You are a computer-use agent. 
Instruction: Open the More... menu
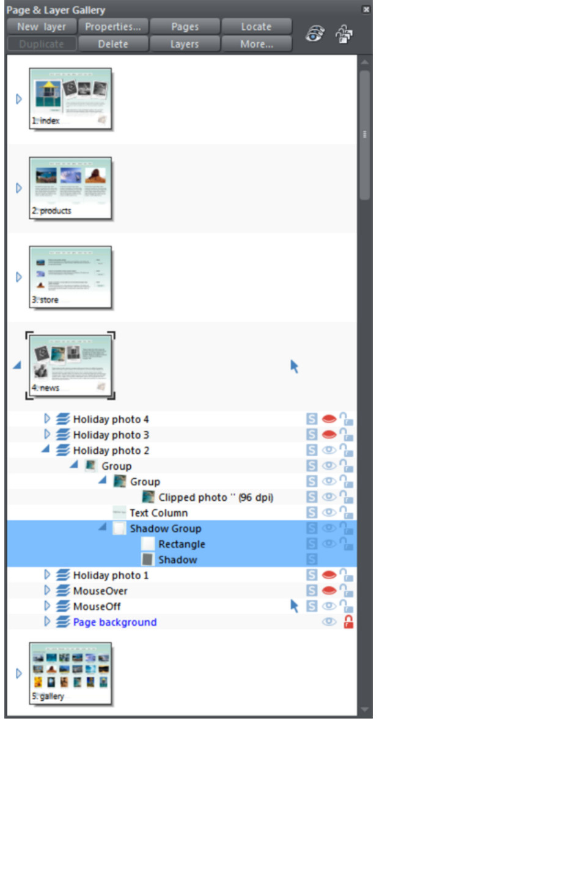pyautogui.click(x=257, y=44)
